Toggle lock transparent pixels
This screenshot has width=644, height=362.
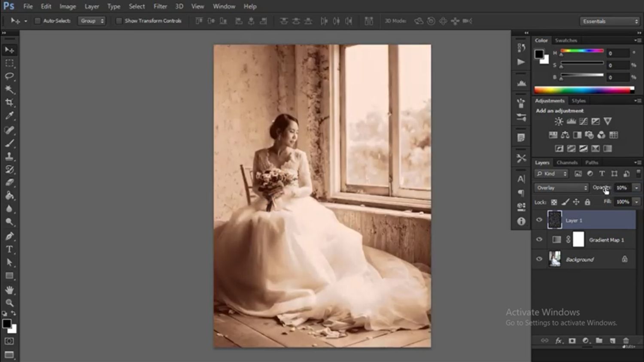pyautogui.click(x=554, y=202)
